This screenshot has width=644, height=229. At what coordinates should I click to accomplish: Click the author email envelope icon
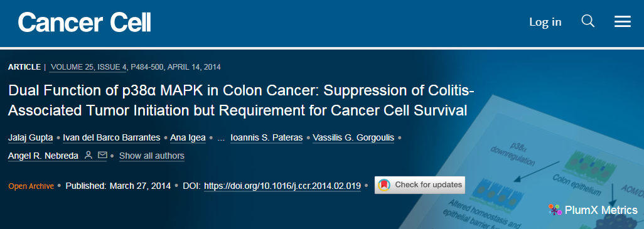point(102,155)
